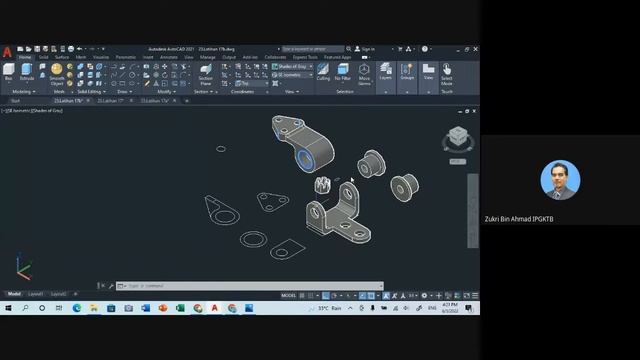Expand the View panel dropdown in ribbon

click(x=292, y=92)
